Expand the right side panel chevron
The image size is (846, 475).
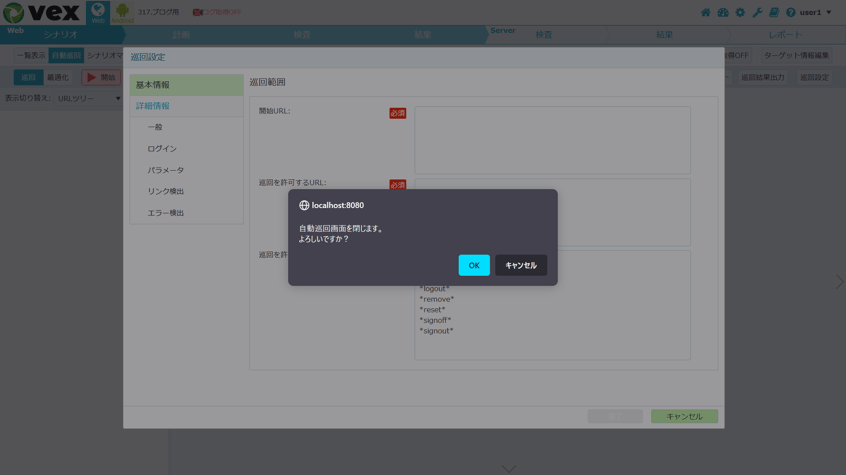click(x=840, y=281)
